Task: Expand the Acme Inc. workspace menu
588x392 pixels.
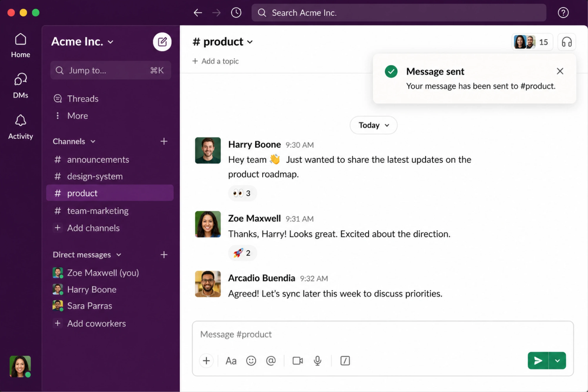Action: (82, 42)
